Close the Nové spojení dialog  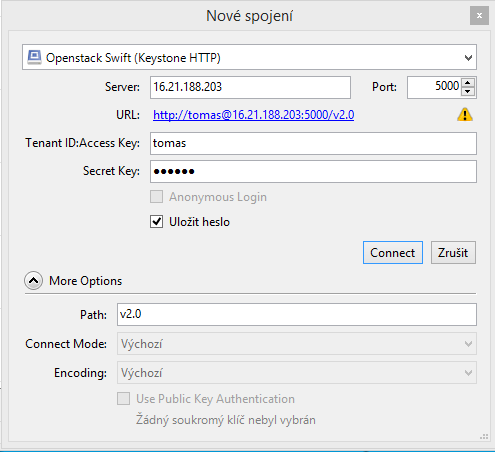click(479, 16)
